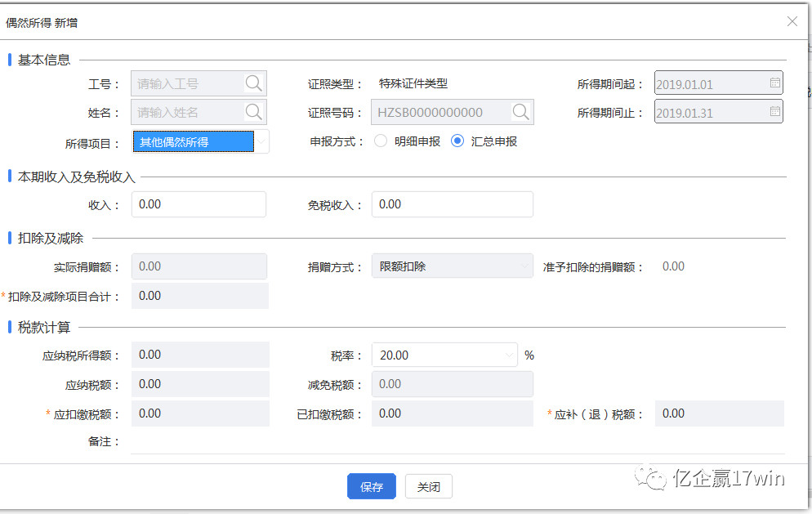Click the 姓名 search magnifier icon
Screen dimensions: 812x514
click(253, 112)
